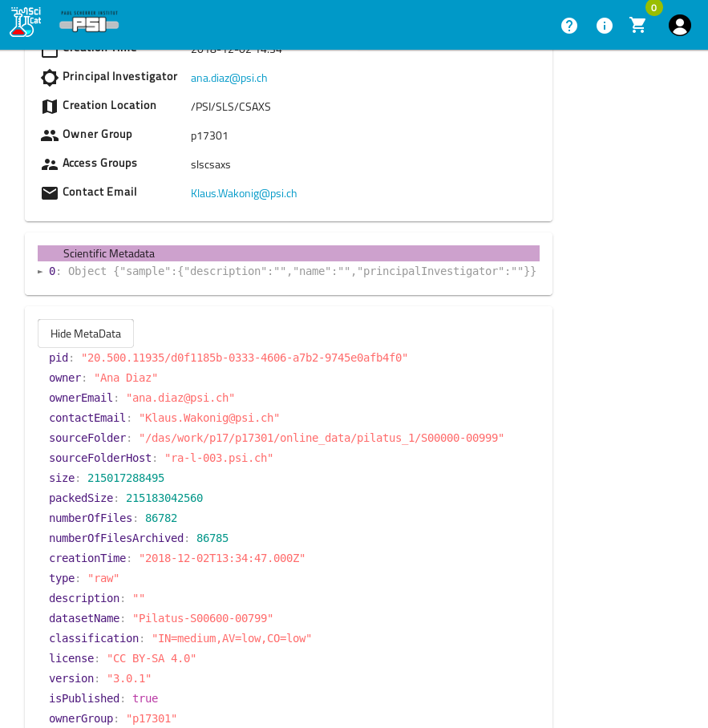The image size is (708, 728).
Task: Click the sourceFolder path value
Action: point(322,438)
